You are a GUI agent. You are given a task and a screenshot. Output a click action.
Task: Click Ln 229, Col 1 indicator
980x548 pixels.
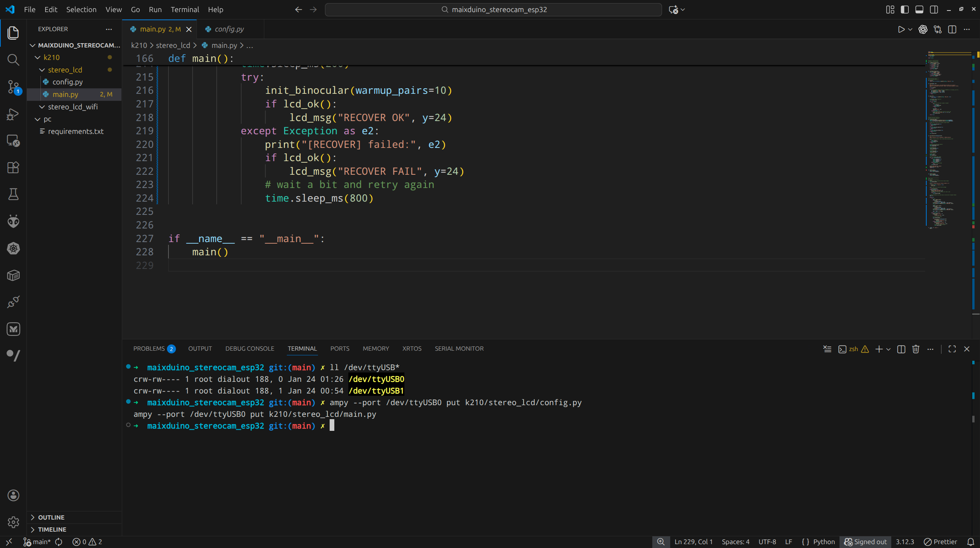click(693, 542)
